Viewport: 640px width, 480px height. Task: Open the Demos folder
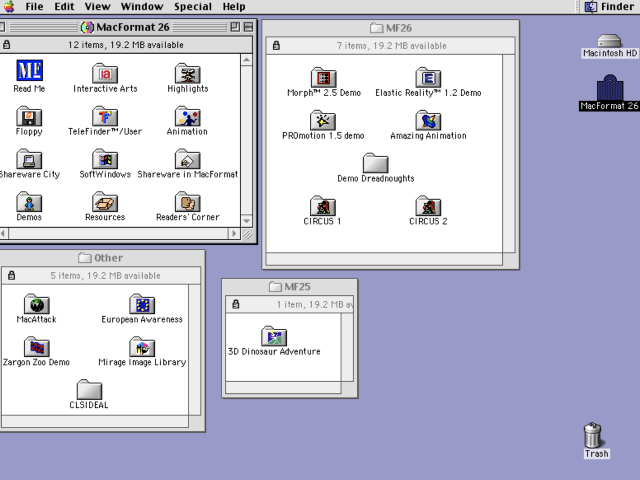pos(29,202)
